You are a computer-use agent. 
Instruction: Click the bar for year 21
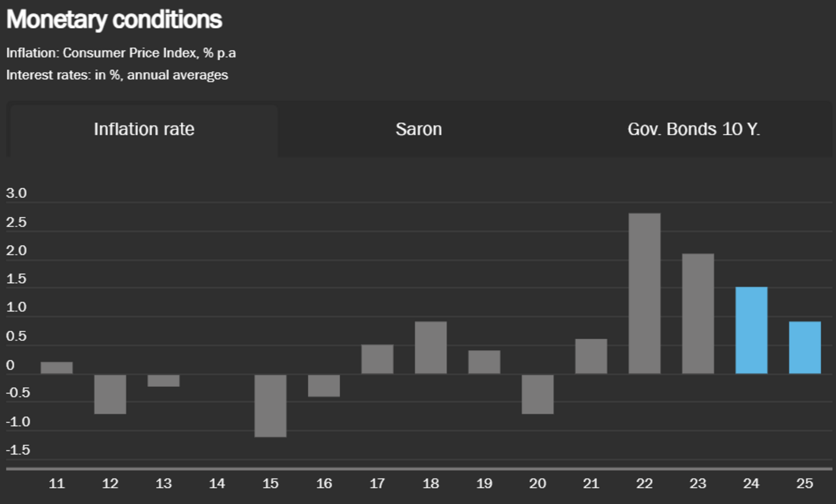click(591, 356)
